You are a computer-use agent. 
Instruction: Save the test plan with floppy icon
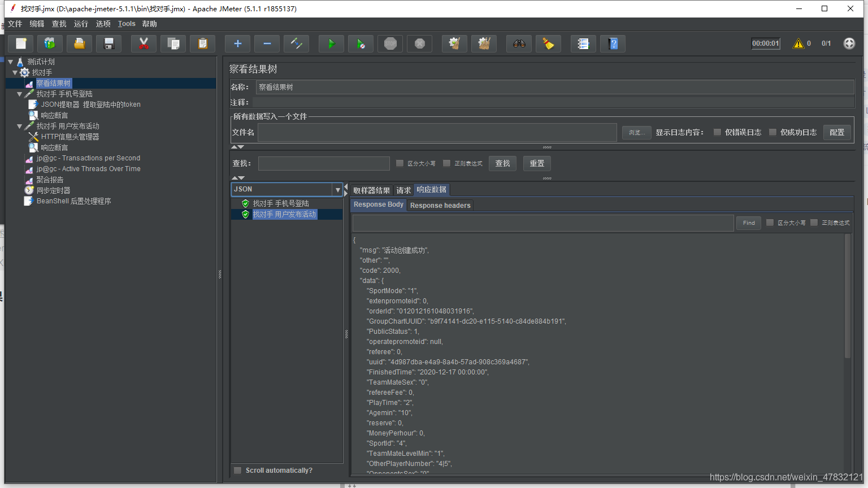tap(109, 43)
